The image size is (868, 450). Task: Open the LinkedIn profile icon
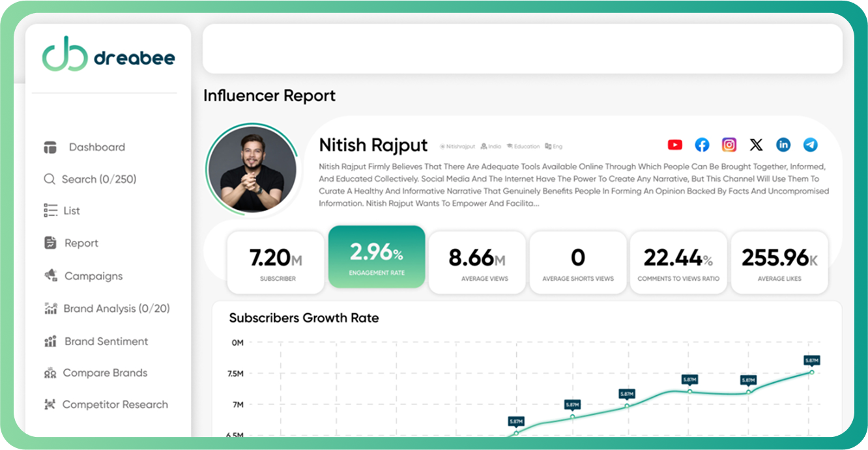(x=783, y=145)
